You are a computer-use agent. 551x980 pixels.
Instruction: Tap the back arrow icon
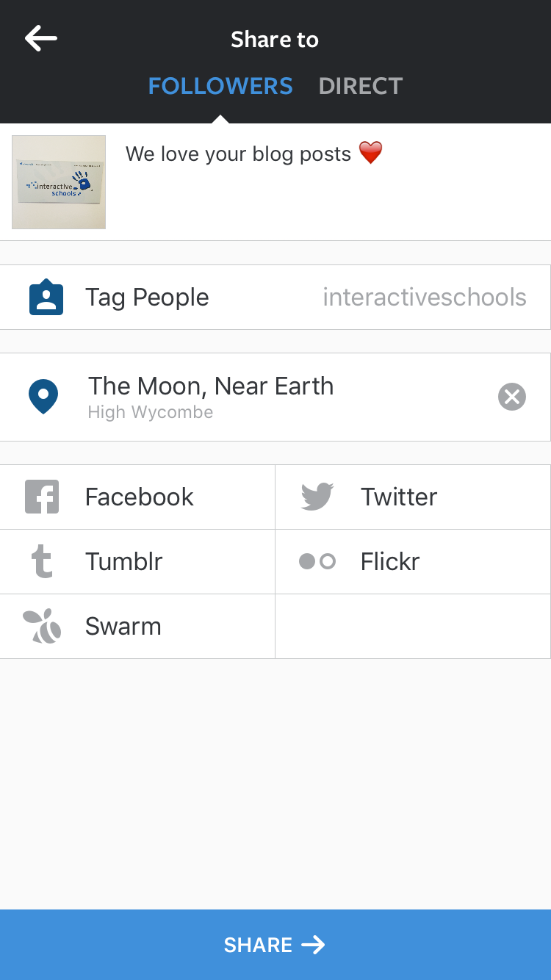coord(41,39)
